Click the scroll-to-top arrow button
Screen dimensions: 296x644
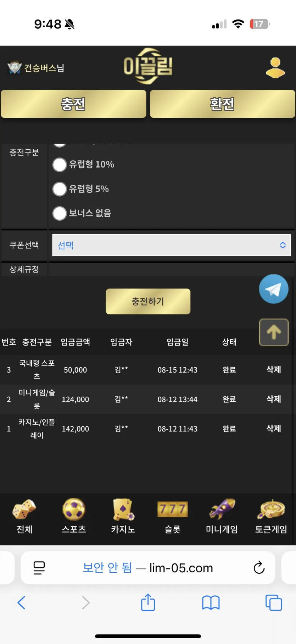[x=274, y=332]
